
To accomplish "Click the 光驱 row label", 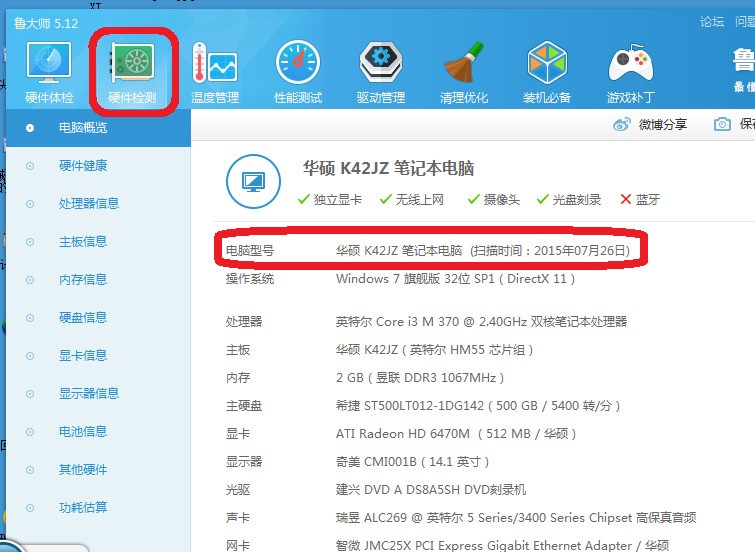I will [x=238, y=490].
